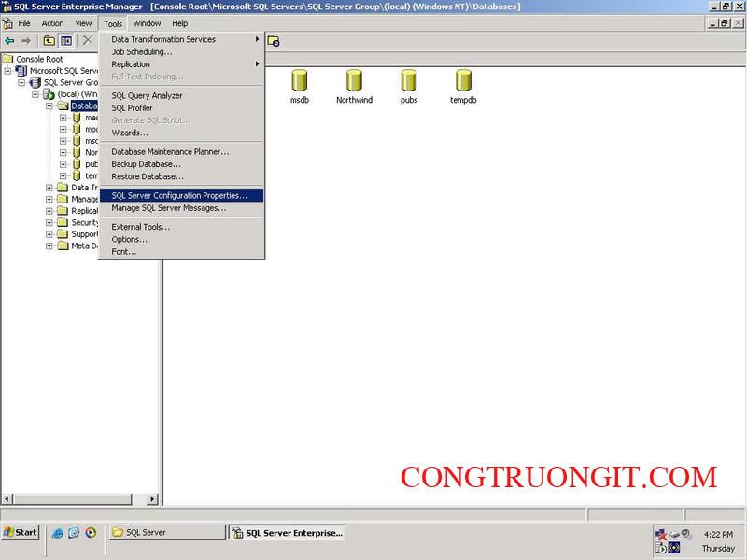
Task: Click the network error tray icon with red X
Action: click(661, 534)
